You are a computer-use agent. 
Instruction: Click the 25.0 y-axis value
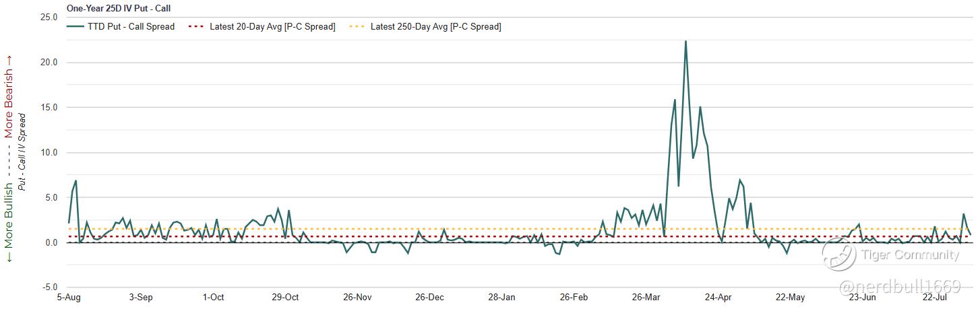(x=49, y=17)
